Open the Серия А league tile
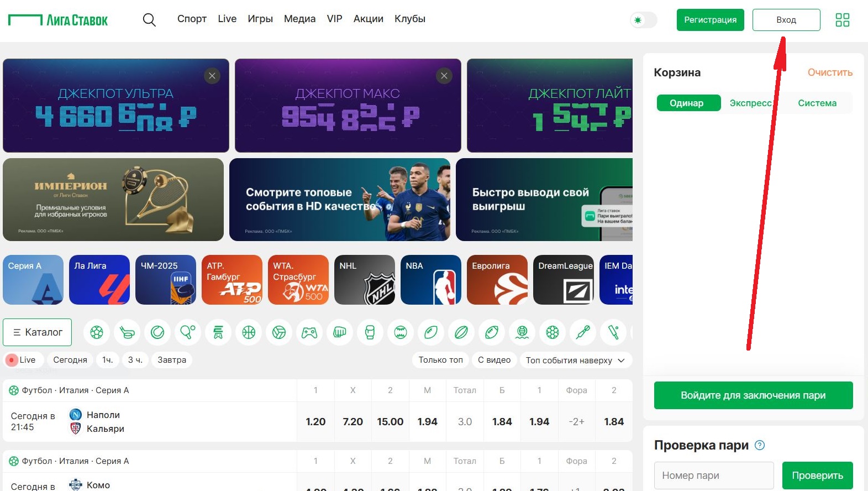868x491 pixels. click(x=33, y=280)
